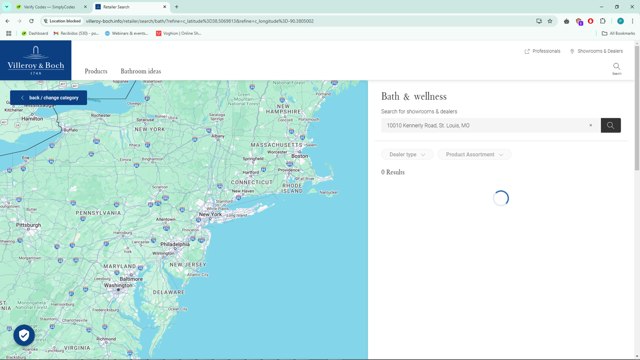Open the black hat-shaped extension icon
640x360 pixels.
(x=567, y=21)
